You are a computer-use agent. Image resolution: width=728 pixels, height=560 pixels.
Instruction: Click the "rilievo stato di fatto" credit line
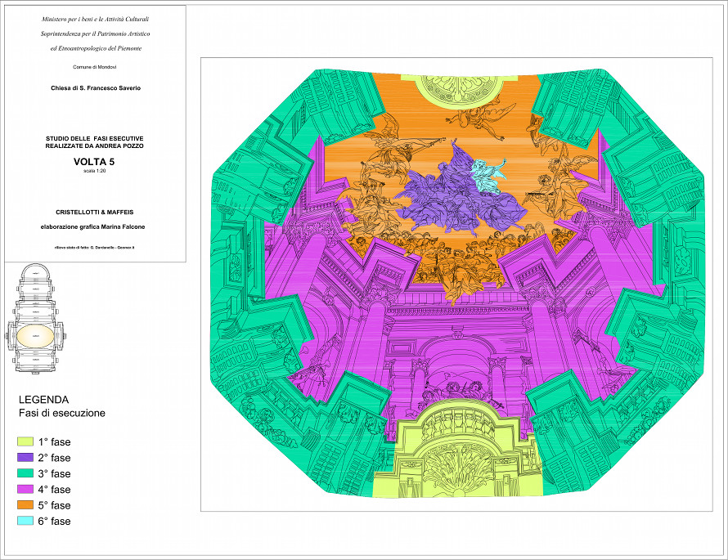coord(95,247)
